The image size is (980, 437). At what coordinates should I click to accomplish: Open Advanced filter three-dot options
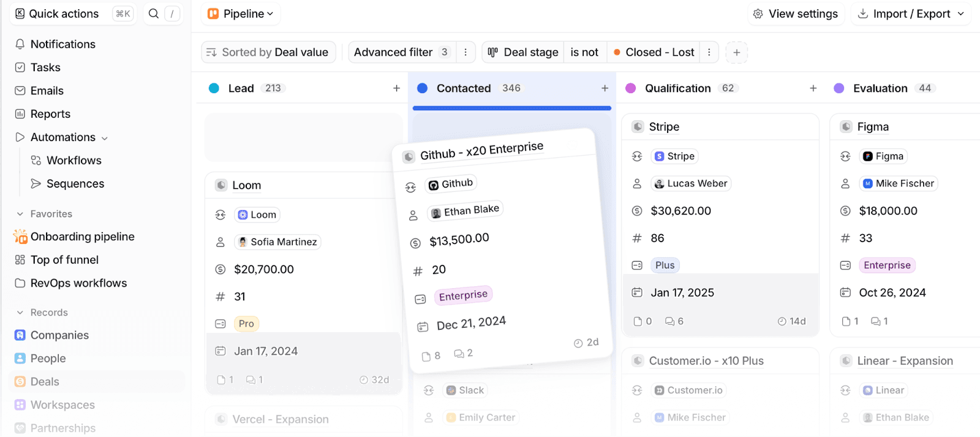pyautogui.click(x=466, y=53)
